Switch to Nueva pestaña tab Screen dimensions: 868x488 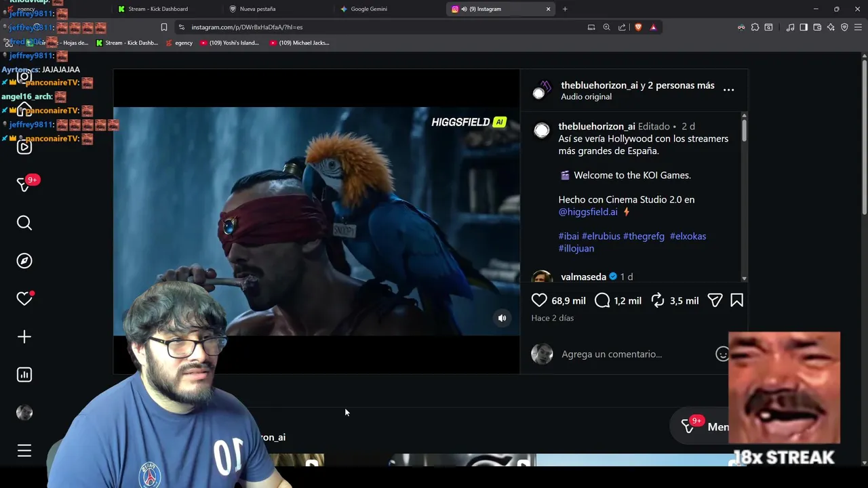tap(258, 9)
